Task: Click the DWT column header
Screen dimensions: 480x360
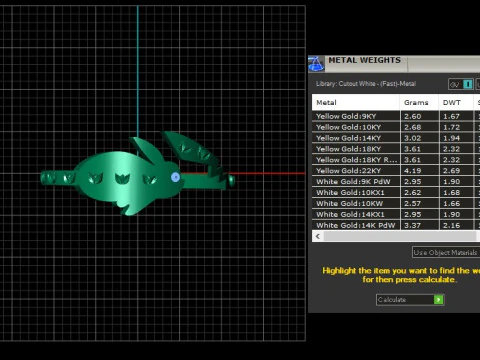Action: click(x=456, y=102)
